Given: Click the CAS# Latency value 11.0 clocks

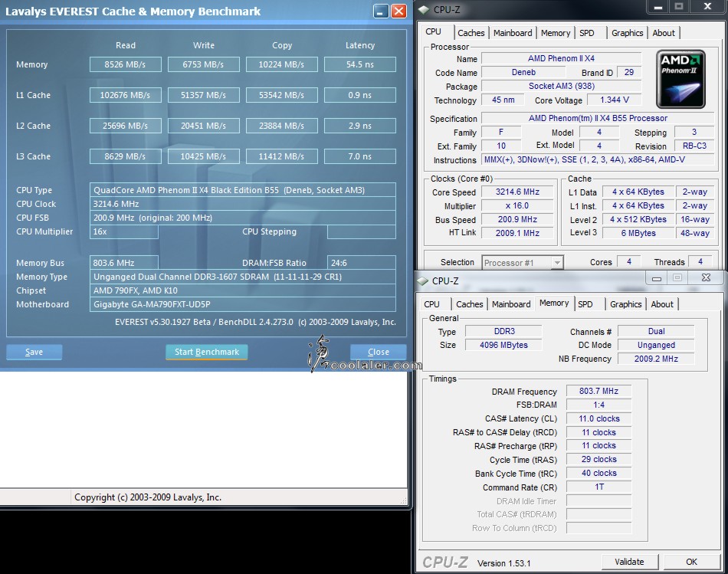Looking at the screenshot, I should click(599, 418).
